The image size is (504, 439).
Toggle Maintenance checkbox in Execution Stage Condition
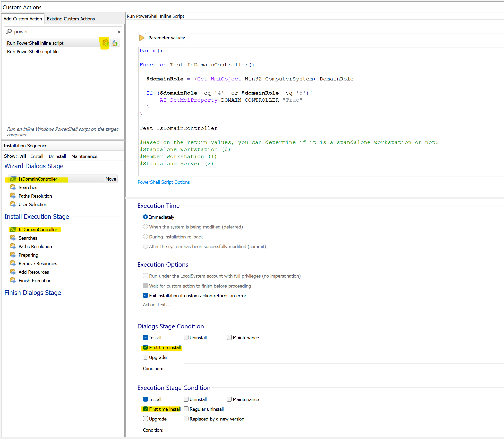(229, 399)
